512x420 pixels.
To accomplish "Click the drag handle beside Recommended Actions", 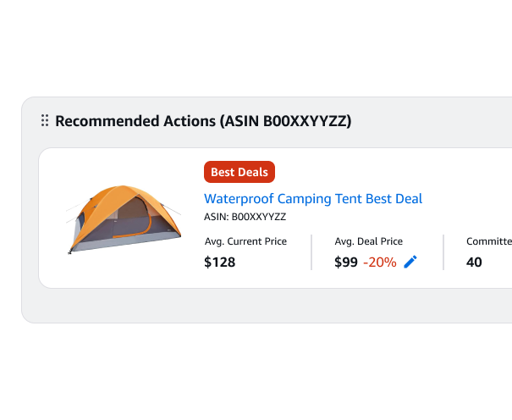I will pos(45,121).
